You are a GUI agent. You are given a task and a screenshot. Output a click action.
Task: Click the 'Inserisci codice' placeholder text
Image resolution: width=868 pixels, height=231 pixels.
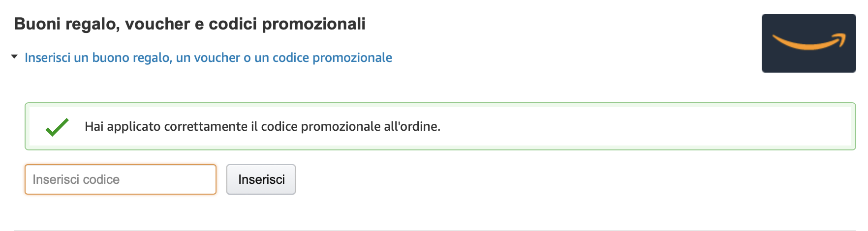click(x=76, y=179)
